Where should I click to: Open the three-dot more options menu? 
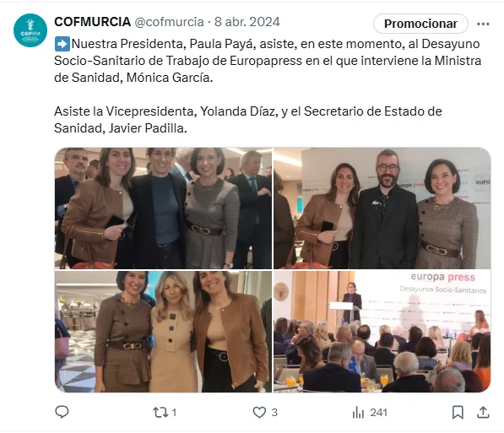(483, 24)
